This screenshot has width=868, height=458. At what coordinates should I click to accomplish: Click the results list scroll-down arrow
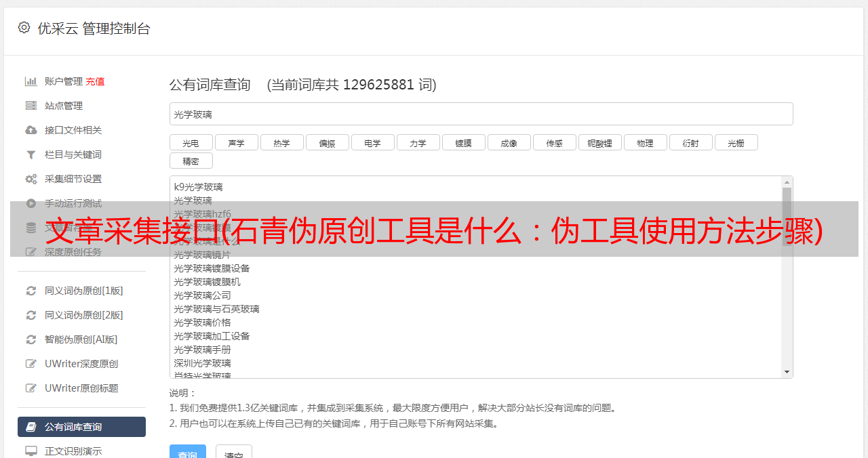[x=787, y=372]
